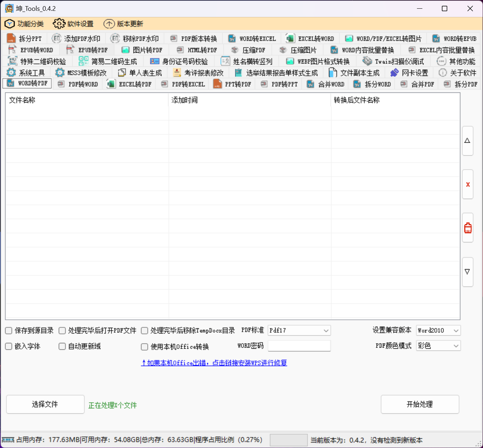Clear the file list with the eraser icon
Viewport: 483px width, 448px height.
[x=467, y=228]
